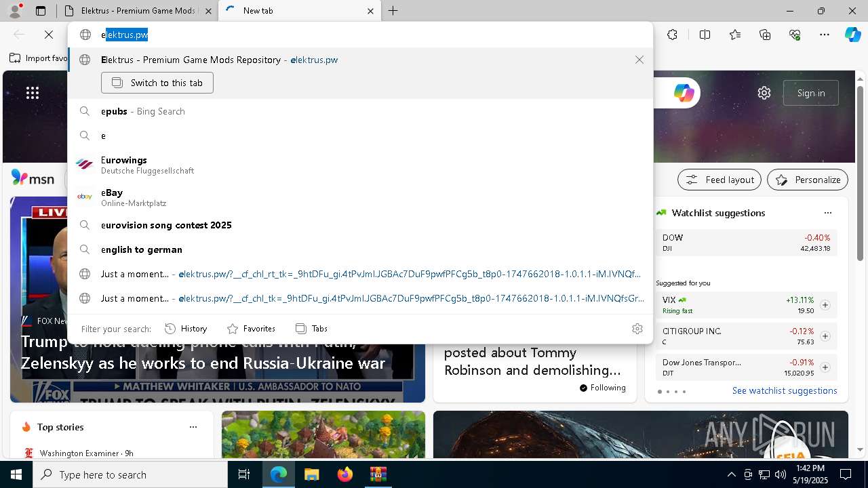
Task: Click the MSN logo
Action: [x=33, y=178]
